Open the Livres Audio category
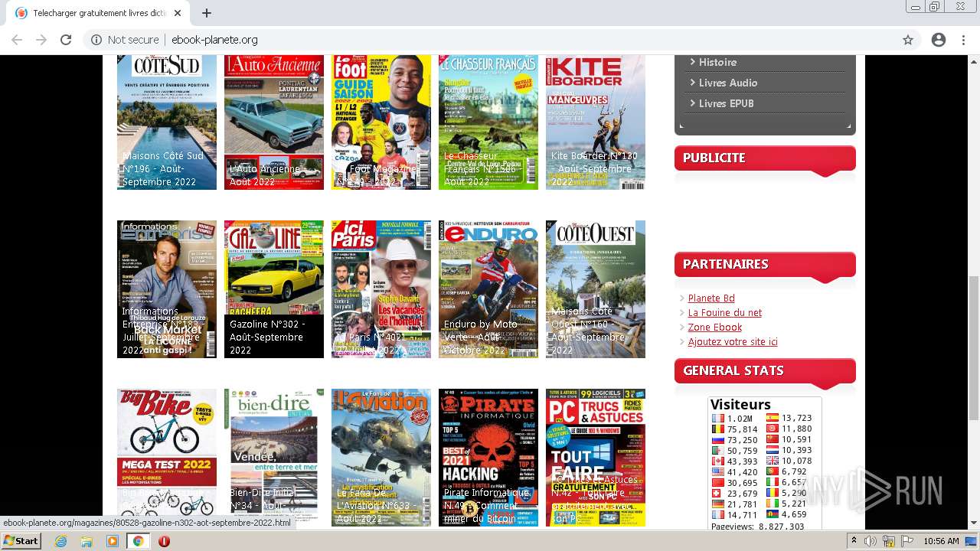This screenshot has width=980, height=551. [727, 83]
